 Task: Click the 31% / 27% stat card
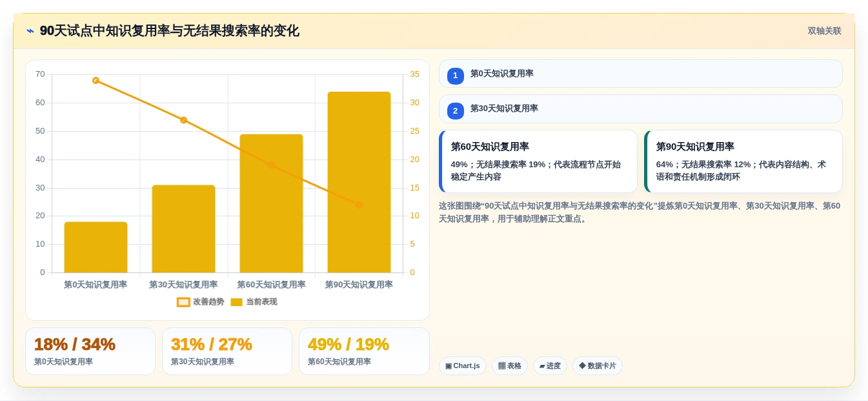tap(227, 351)
